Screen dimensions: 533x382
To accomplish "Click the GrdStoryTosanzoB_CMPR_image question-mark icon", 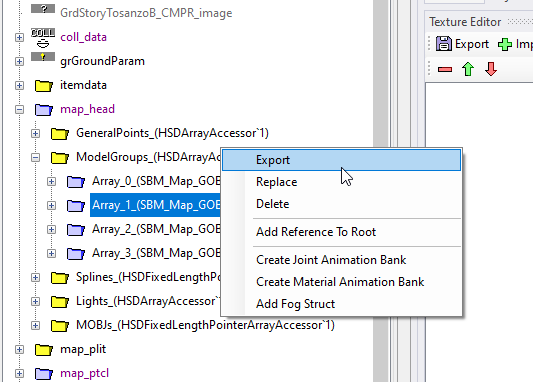I will 43,8.
